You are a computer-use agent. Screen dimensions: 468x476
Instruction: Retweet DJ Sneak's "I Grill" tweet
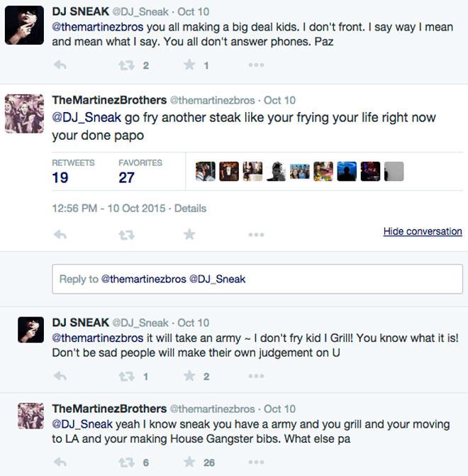(126, 376)
